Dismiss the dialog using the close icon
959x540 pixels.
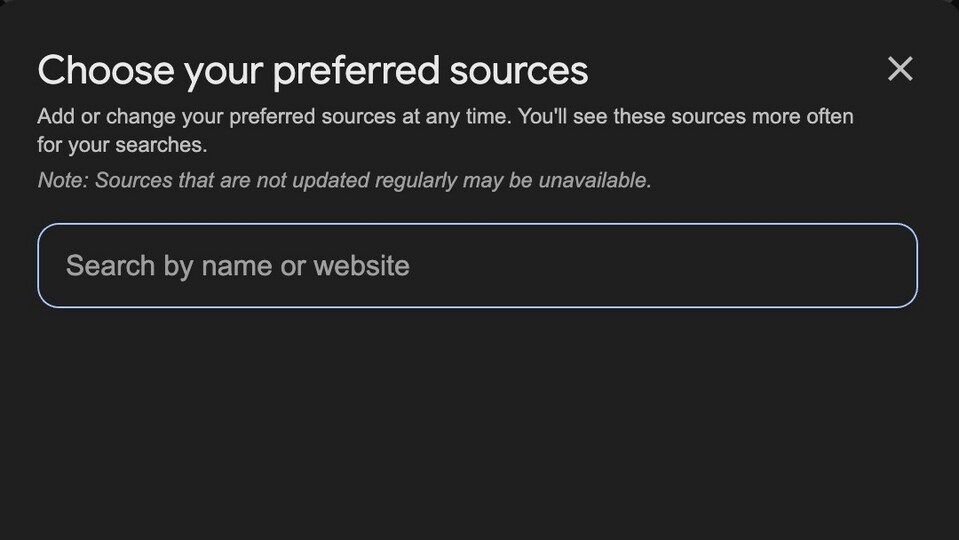coord(900,68)
